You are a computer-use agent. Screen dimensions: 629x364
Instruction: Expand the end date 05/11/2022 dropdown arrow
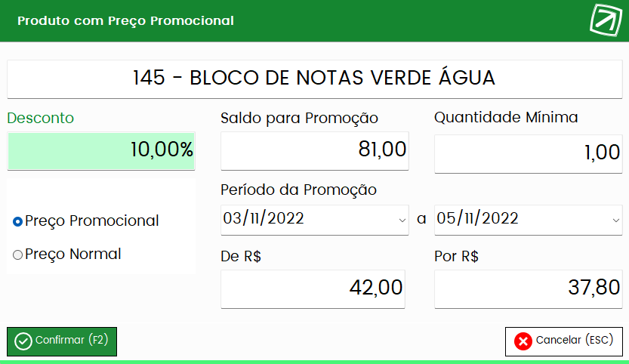[x=615, y=221]
